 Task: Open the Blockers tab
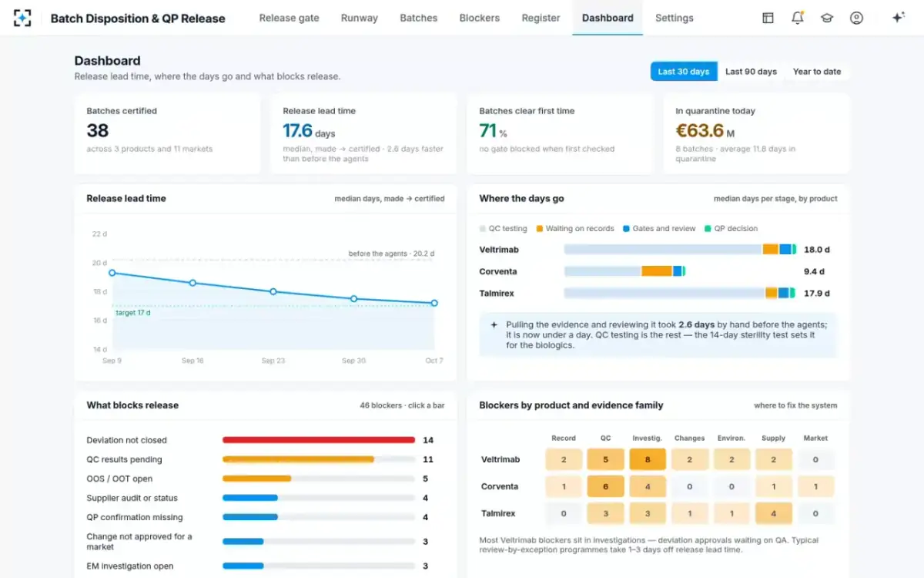479,18
